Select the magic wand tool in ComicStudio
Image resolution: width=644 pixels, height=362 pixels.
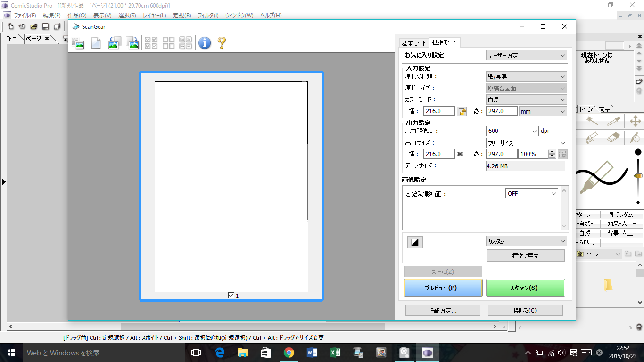click(x=592, y=122)
